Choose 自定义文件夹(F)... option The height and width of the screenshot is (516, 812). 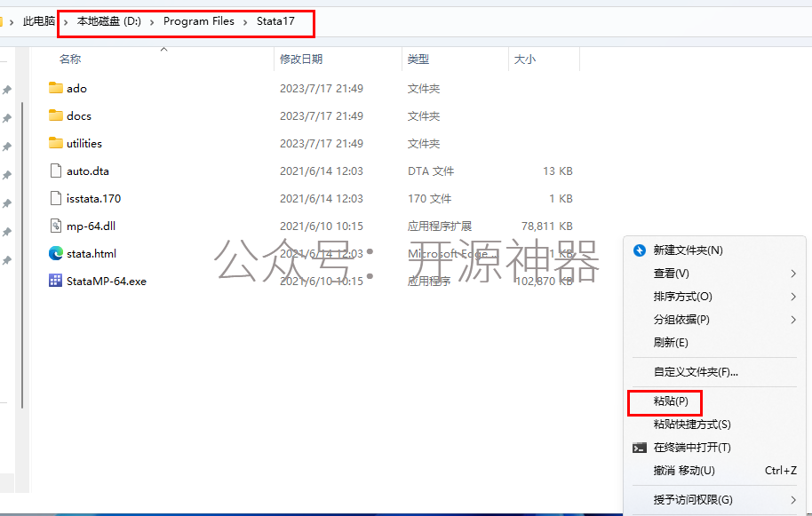pos(696,371)
